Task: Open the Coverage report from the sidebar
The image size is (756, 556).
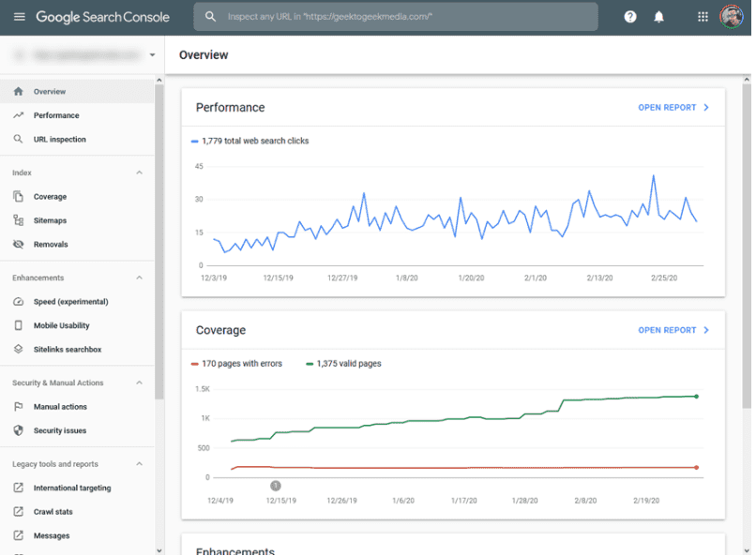Action: pyautogui.click(x=48, y=196)
